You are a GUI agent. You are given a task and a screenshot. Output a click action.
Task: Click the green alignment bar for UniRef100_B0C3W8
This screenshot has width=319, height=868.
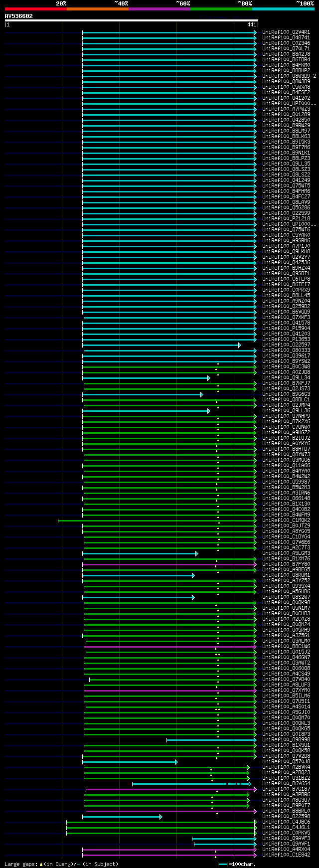169,367
